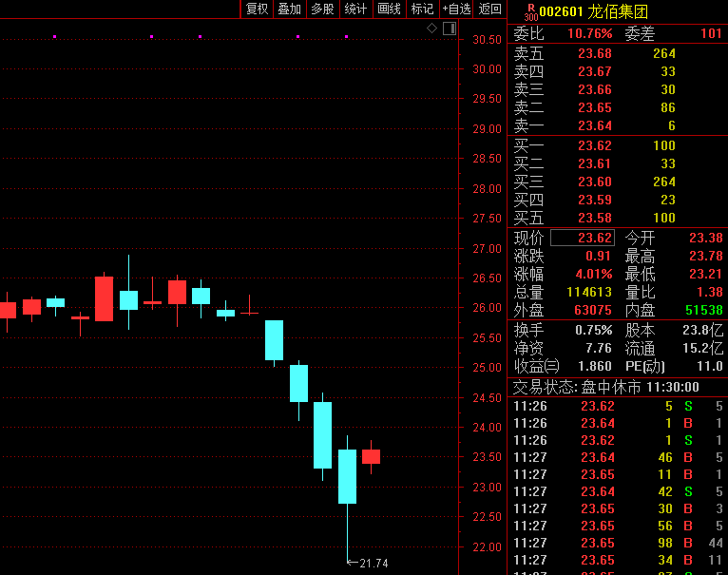Viewport: 728px width, 575px height.
Task: Open the 叠加 overlay option
Action: point(290,9)
